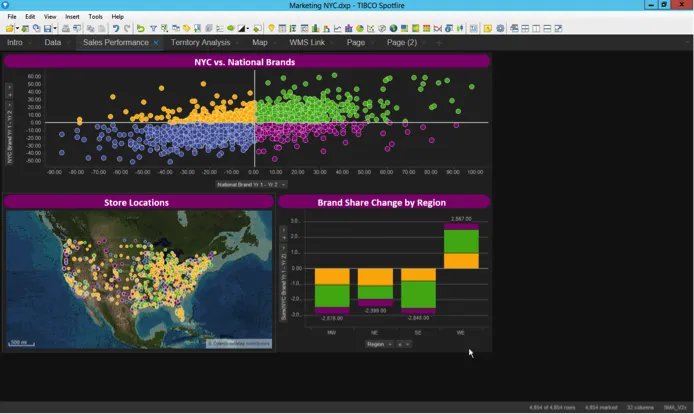Click the maximize visualization layout icon

[x=558, y=28]
